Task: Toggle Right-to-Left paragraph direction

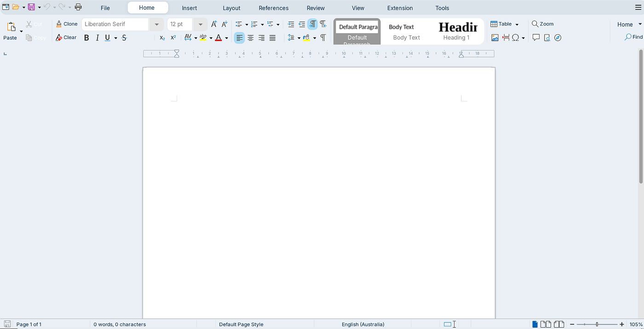Action: tap(323, 24)
